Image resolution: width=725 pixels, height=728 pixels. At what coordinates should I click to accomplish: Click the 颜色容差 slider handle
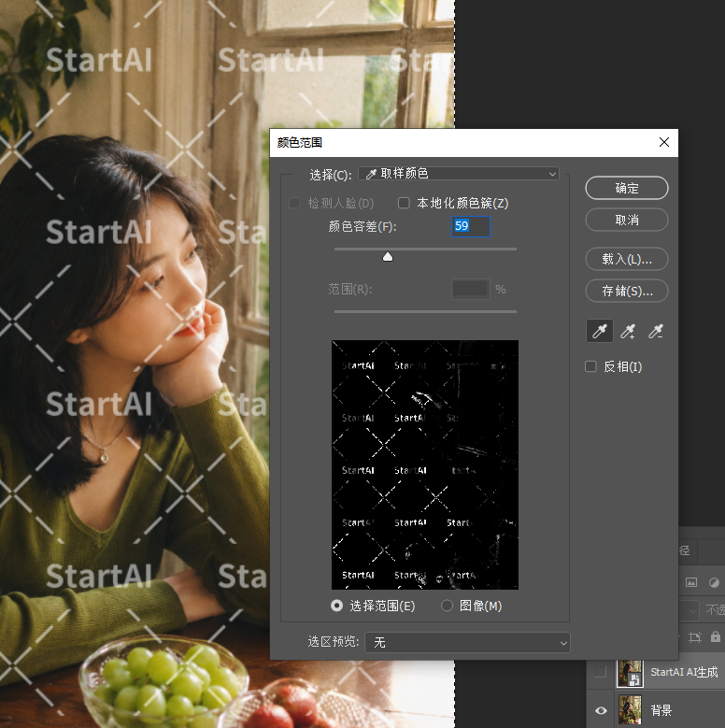(x=388, y=257)
